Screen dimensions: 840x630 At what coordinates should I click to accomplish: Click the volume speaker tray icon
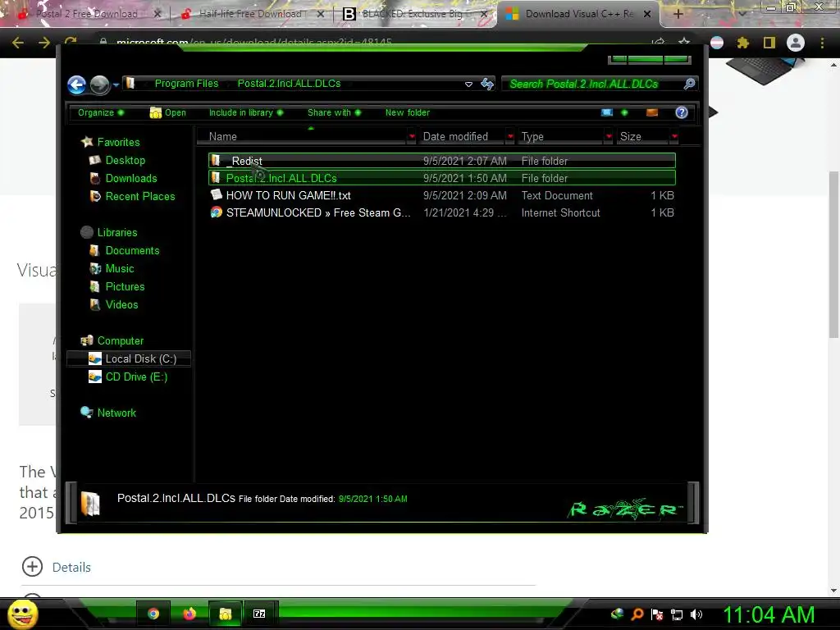click(696, 615)
